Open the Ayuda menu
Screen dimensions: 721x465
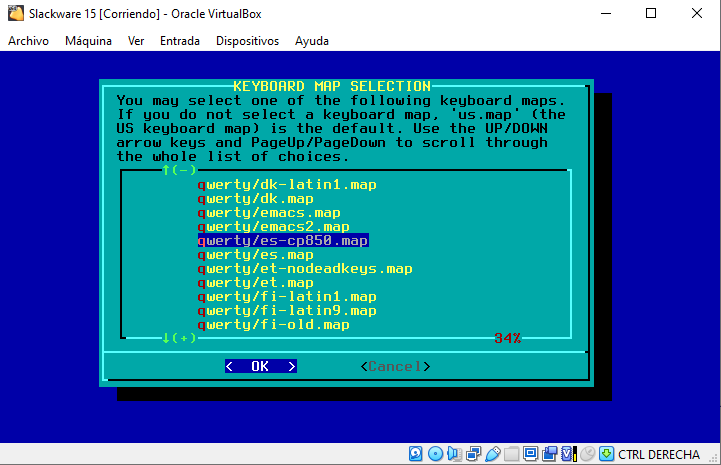312,41
